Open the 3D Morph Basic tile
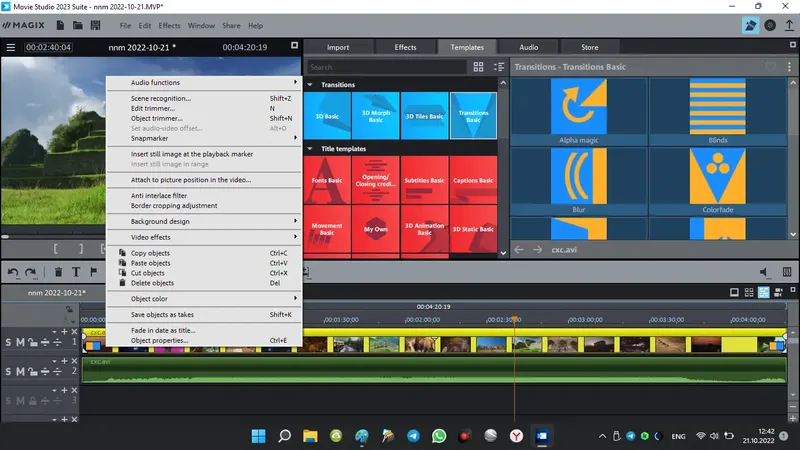The width and height of the screenshot is (800, 450). (376, 116)
